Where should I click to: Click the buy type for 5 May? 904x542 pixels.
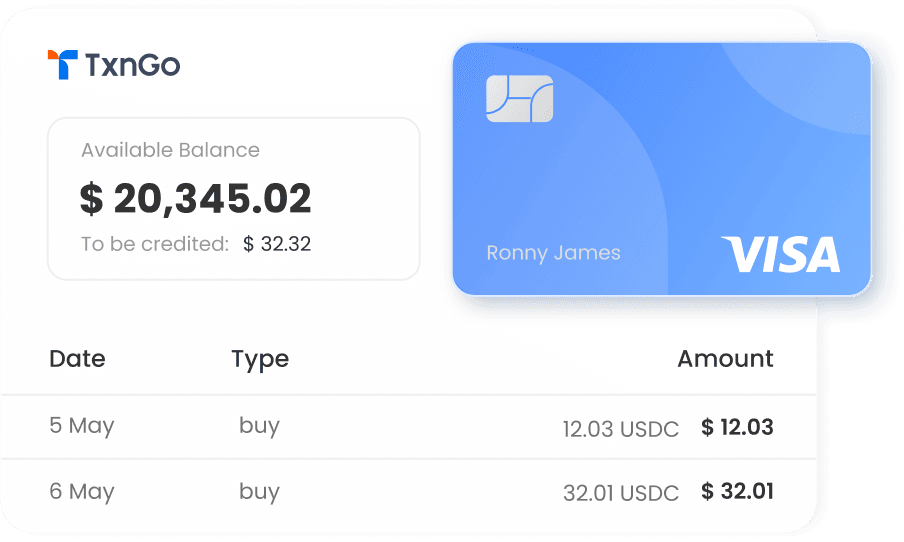point(259,426)
